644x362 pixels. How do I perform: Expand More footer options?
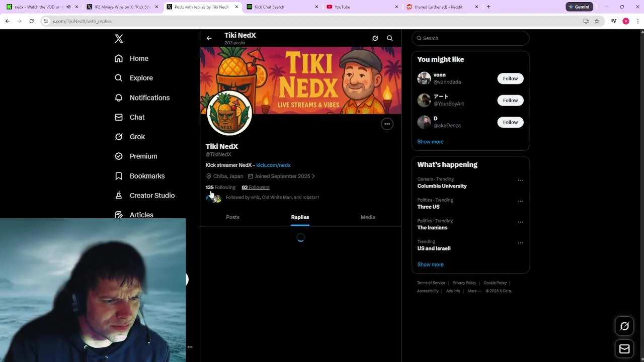474,291
